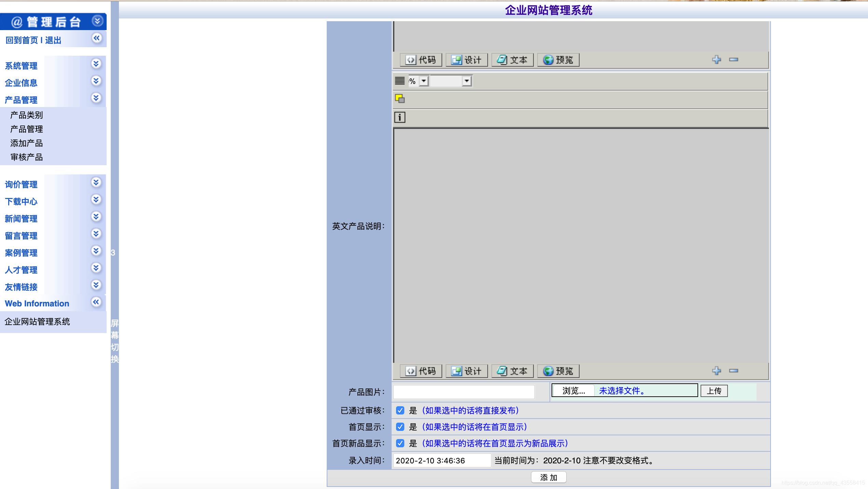The width and height of the screenshot is (868, 489).
Task: Click minus icon of editor above 英文产品说明
Action: click(x=734, y=60)
